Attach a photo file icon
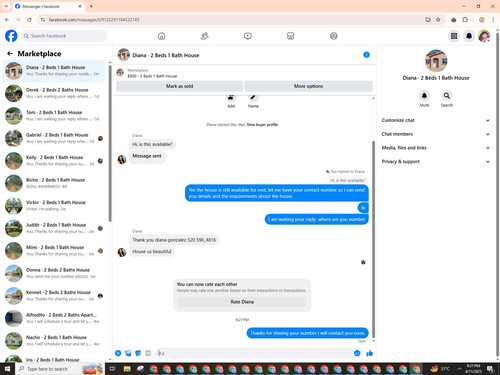This screenshot has width=500, height=375. (x=128, y=353)
